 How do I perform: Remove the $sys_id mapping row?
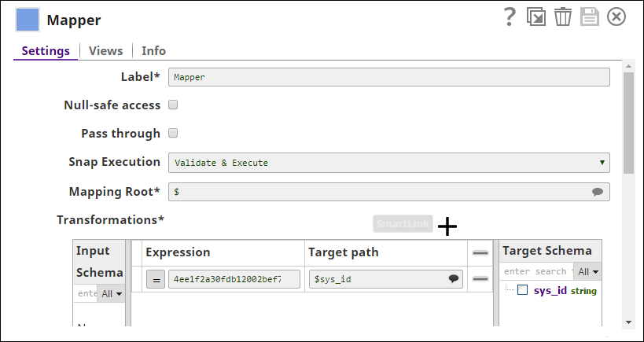(480, 279)
